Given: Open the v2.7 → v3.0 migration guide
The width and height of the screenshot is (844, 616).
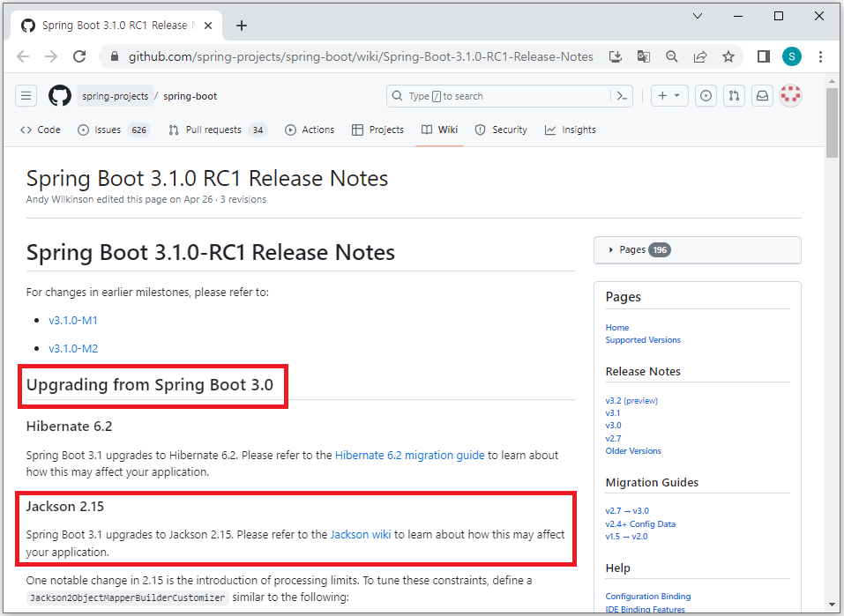Looking at the screenshot, I should (x=627, y=511).
